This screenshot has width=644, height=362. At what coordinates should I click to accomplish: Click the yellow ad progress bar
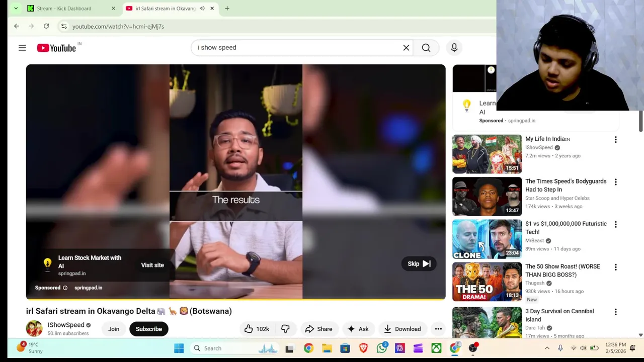pos(235,299)
